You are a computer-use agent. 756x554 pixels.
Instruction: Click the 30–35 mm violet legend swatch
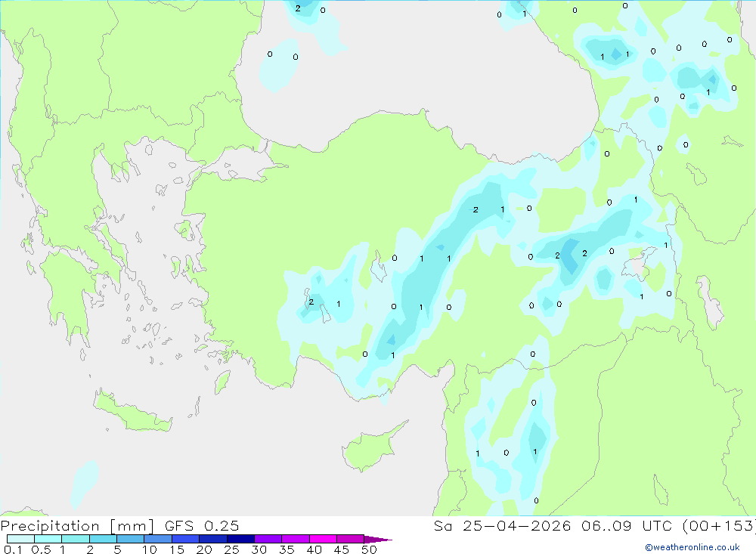pos(268,539)
